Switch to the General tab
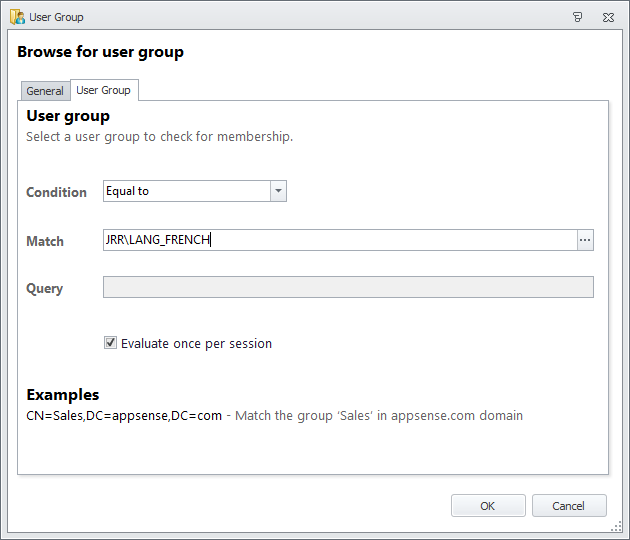The height and width of the screenshot is (540, 630). 45,91
